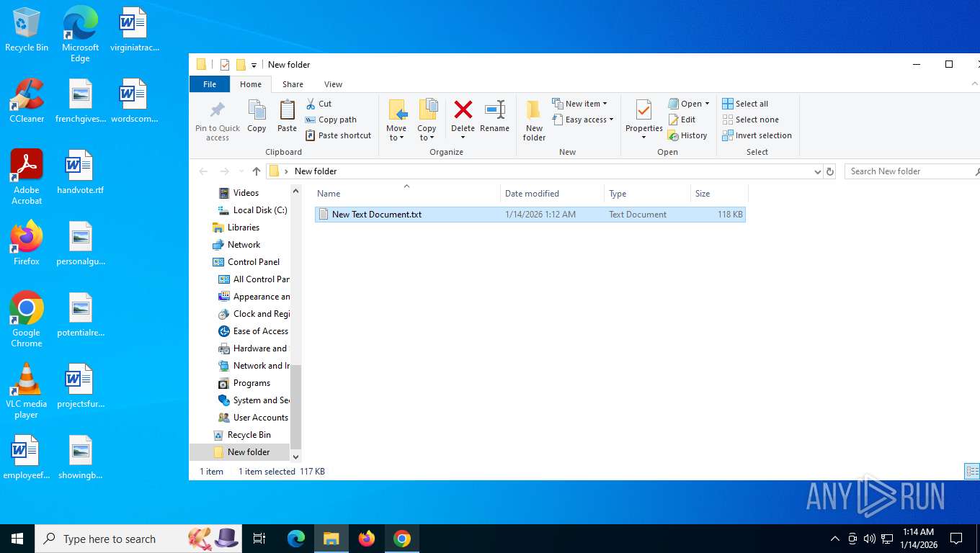Open the Google Chrome desktop shortcut
Image resolution: width=980 pixels, height=553 pixels.
pos(27,319)
